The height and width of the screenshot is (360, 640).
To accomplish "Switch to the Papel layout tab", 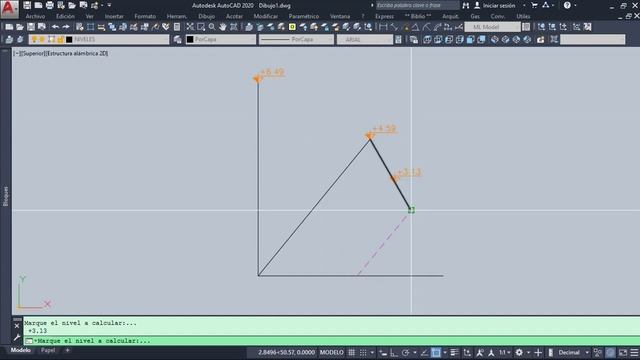I will tap(48, 350).
